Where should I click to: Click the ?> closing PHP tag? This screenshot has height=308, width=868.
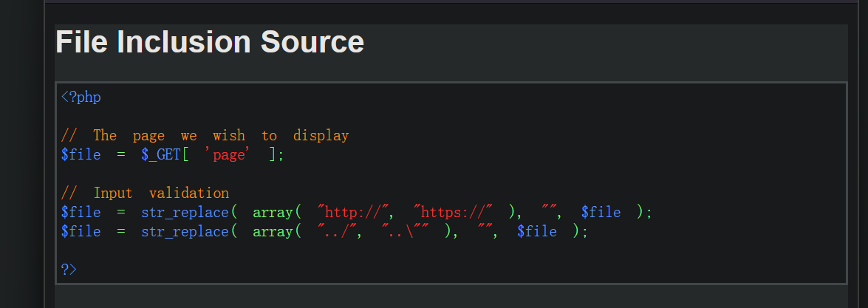coord(69,270)
